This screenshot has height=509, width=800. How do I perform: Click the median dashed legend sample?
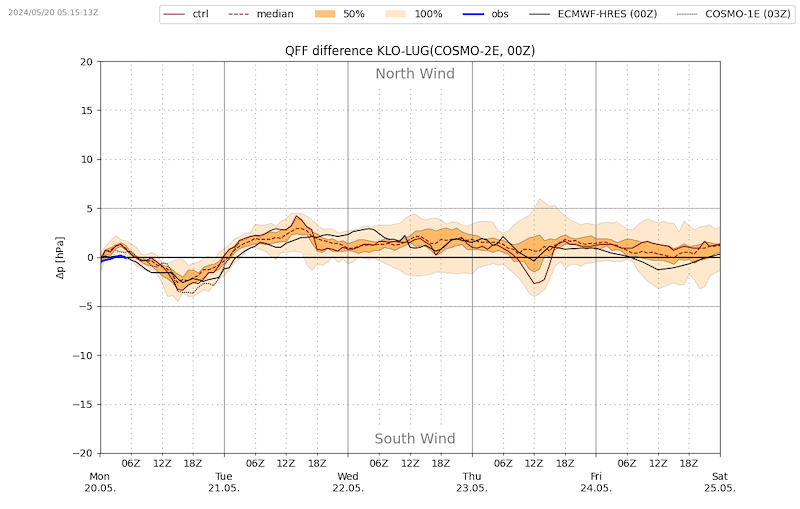[x=237, y=14]
